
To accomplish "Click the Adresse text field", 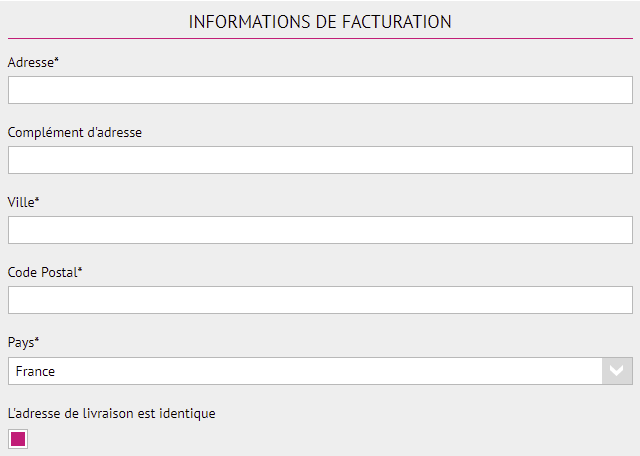I will (320, 90).
